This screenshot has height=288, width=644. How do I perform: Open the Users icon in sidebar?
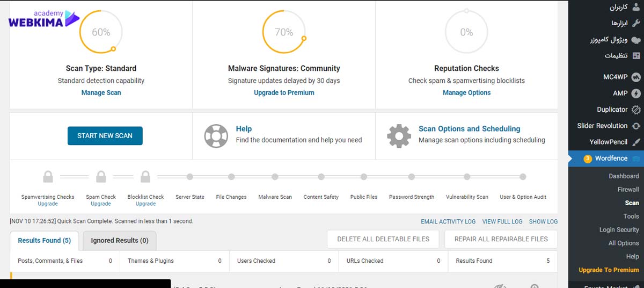(636, 7)
